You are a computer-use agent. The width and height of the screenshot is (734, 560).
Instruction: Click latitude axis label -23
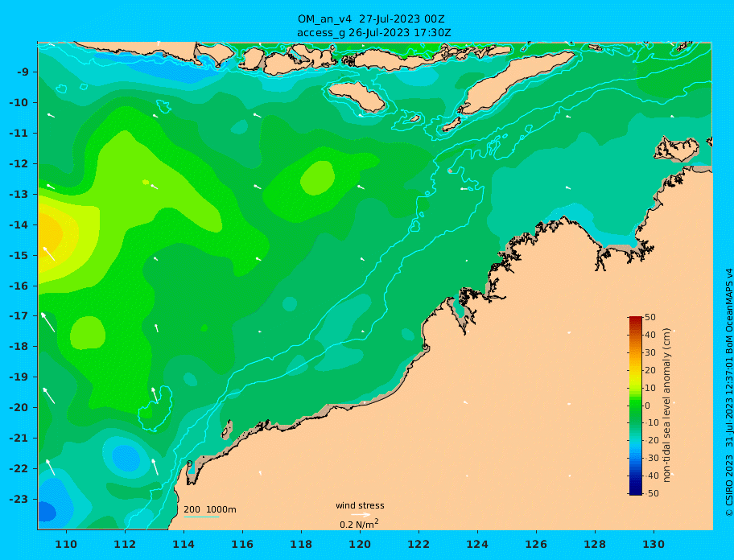click(x=19, y=499)
